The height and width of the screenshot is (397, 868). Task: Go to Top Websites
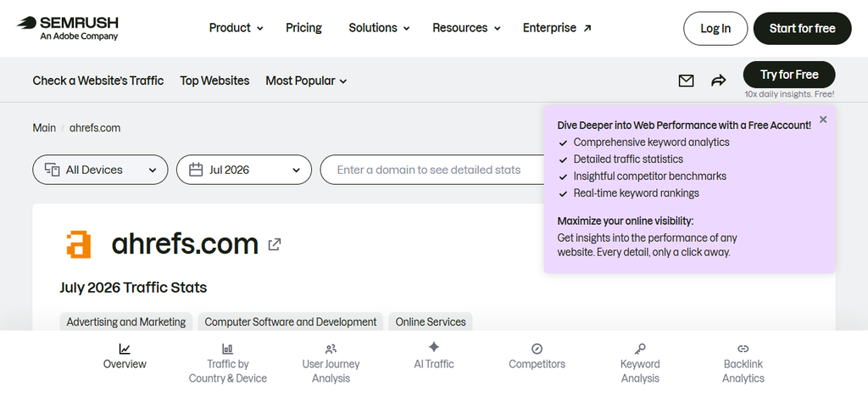[214, 81]
